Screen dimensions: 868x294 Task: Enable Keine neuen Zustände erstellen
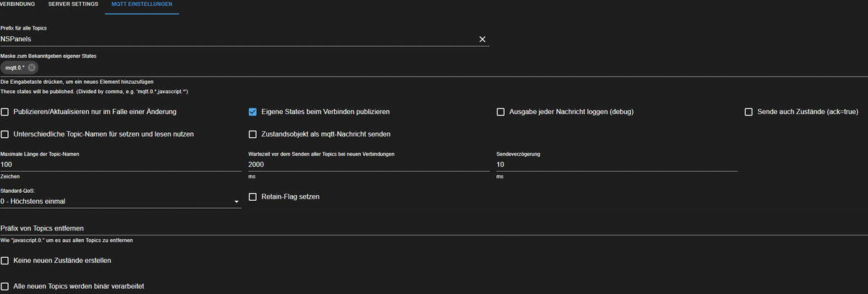6,260
